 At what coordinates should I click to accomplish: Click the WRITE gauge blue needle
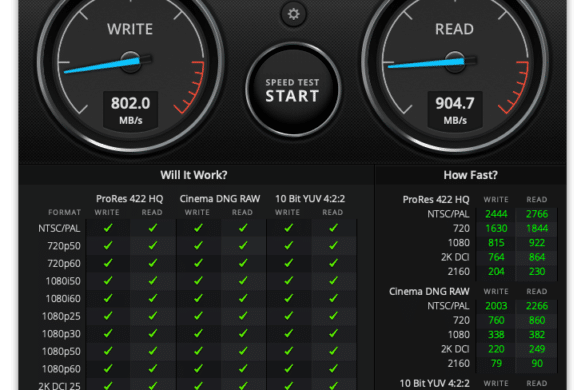coord(103,65)
